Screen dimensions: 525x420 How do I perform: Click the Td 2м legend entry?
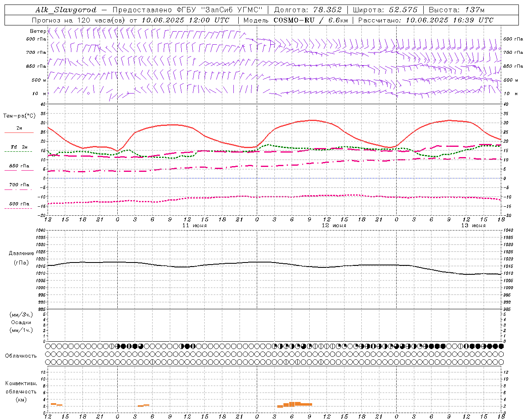[19, 147]
